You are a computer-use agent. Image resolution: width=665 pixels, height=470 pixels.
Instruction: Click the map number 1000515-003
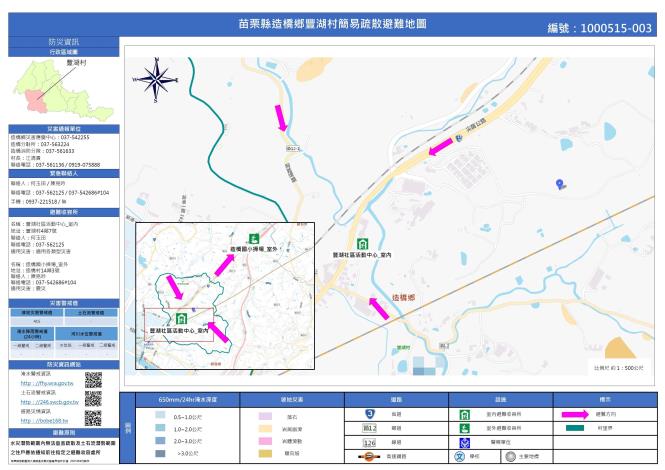[x=615, y=28]
